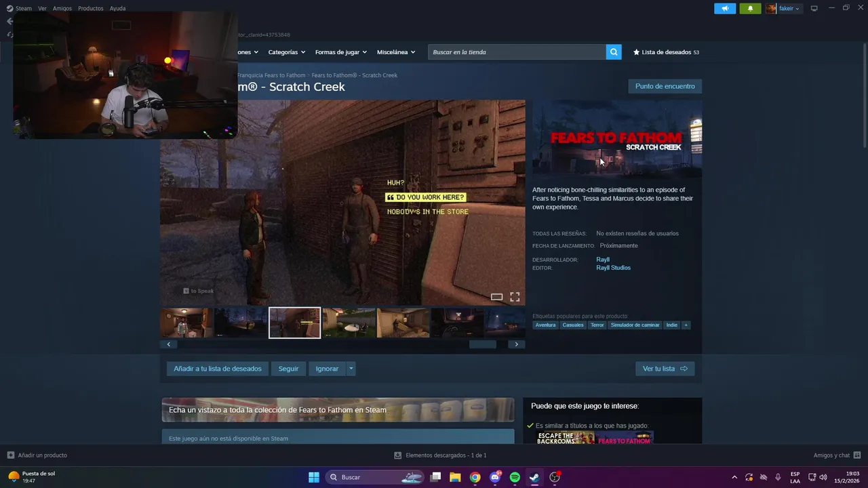Open the Windows Start menu
Image resolution: width=868 pixels, height=488 pixels.
[314, 477]
